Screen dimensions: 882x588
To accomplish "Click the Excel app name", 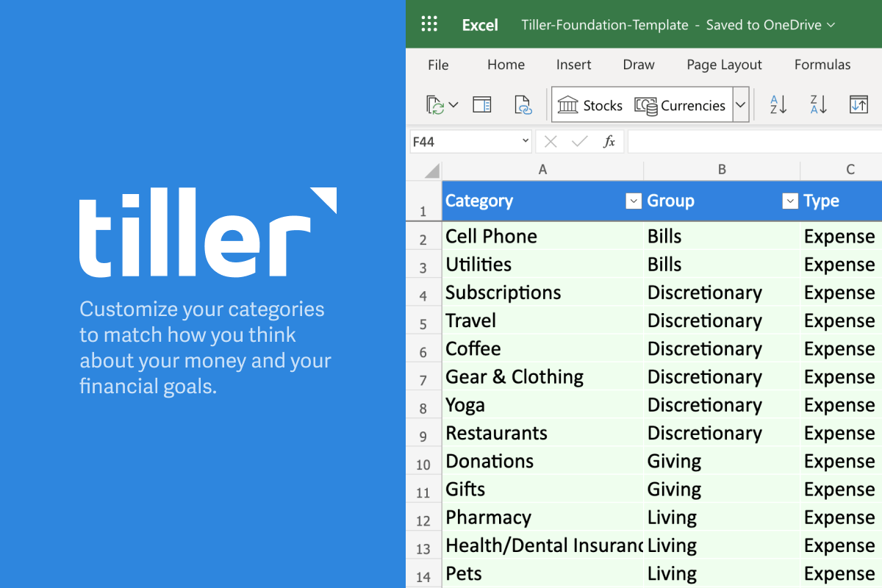I will click(x=480, y=25).
